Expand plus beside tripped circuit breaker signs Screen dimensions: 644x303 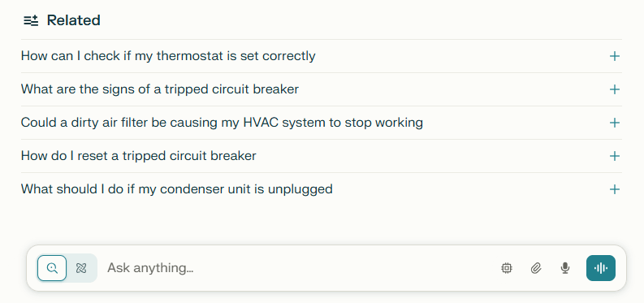(615, 89)
